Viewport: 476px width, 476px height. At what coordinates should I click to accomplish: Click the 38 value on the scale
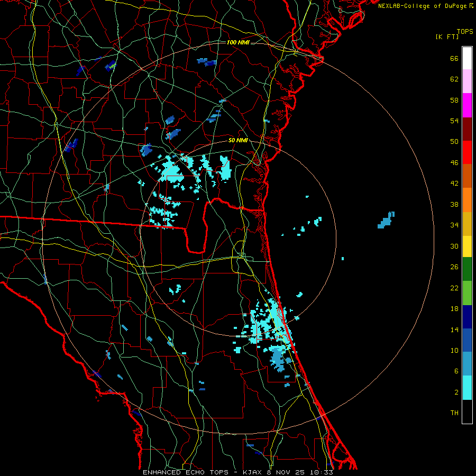[x=454, y=204]
